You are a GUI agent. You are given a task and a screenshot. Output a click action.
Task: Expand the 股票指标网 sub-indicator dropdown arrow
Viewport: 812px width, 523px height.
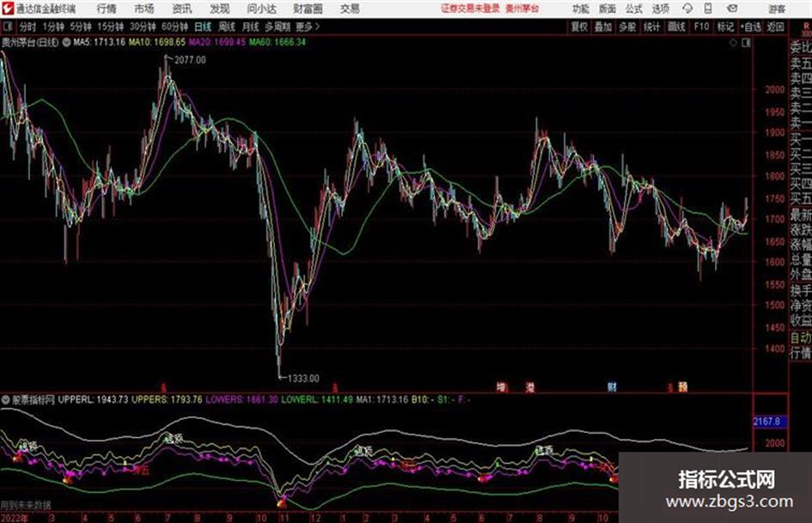(5, 399)
